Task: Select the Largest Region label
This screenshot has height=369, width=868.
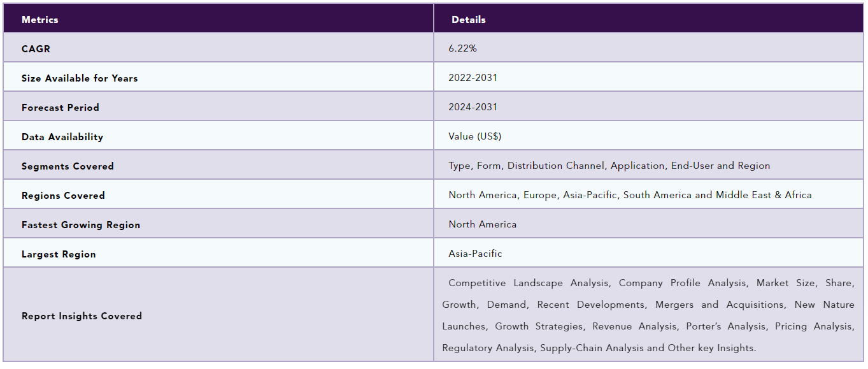Action: tap(59, 254)
